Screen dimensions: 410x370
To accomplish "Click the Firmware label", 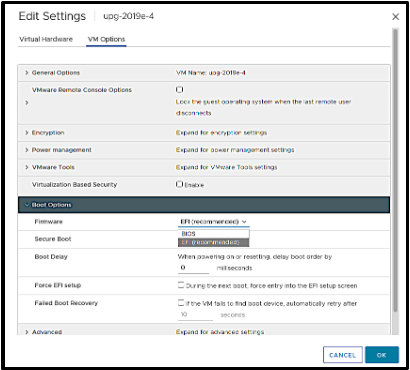I will 48,222.
